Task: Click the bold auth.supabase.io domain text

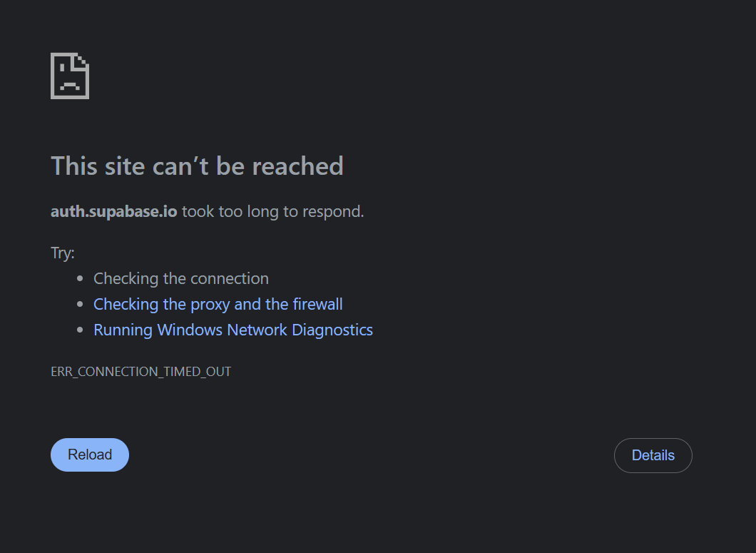Action: (x=114, y=211)
